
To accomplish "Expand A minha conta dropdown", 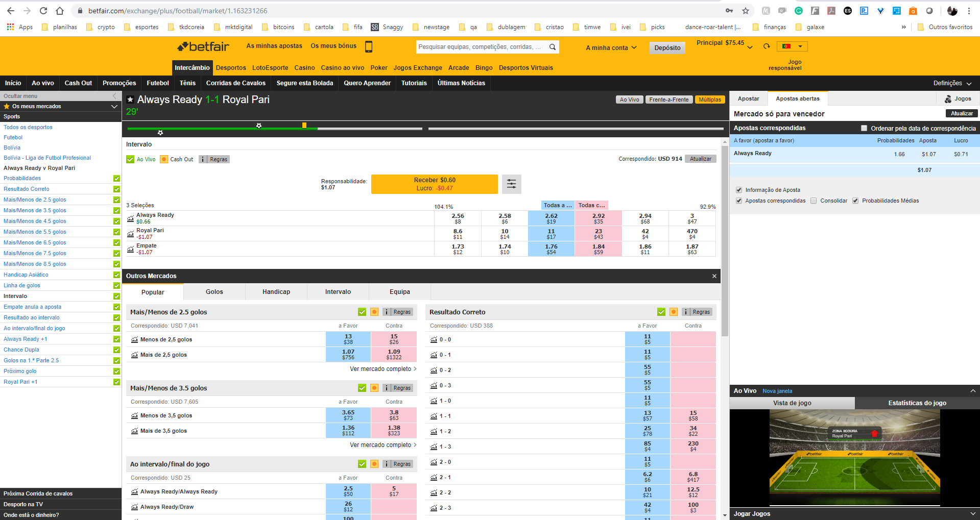I will [x=611, y=47].
